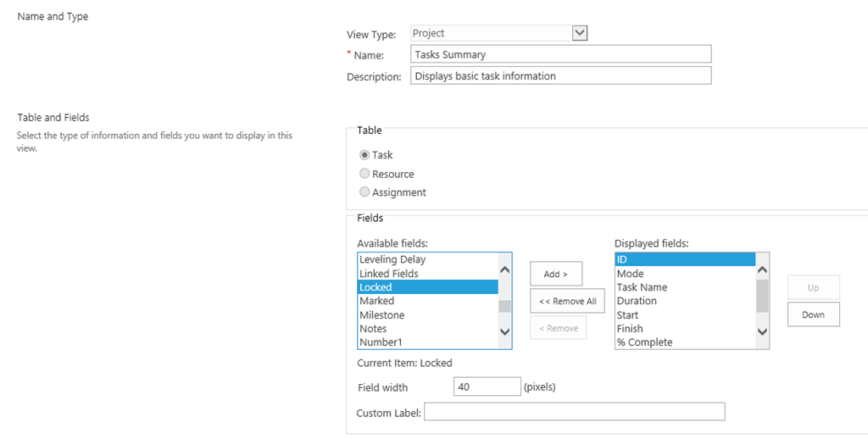Image resolution: width=868 pixels, height=439 pixels.
Task: Click the Name text field
Action: [561, 54]
